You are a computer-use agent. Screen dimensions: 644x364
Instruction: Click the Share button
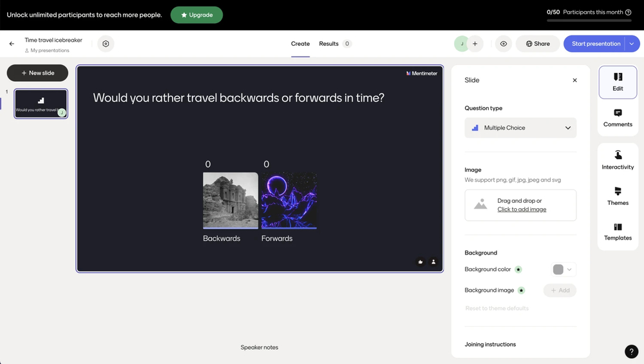[x=538, y=44]
